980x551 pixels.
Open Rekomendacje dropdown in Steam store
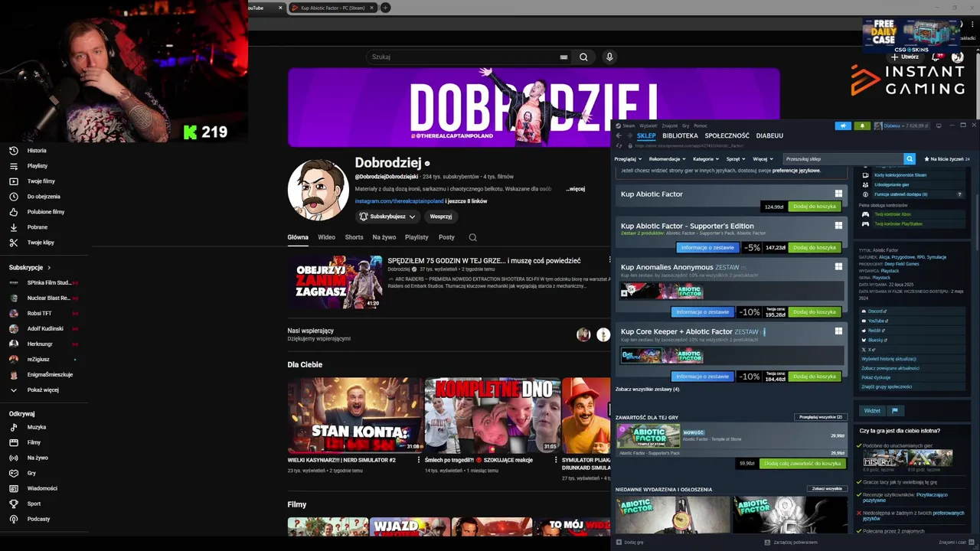pos(667,159)
